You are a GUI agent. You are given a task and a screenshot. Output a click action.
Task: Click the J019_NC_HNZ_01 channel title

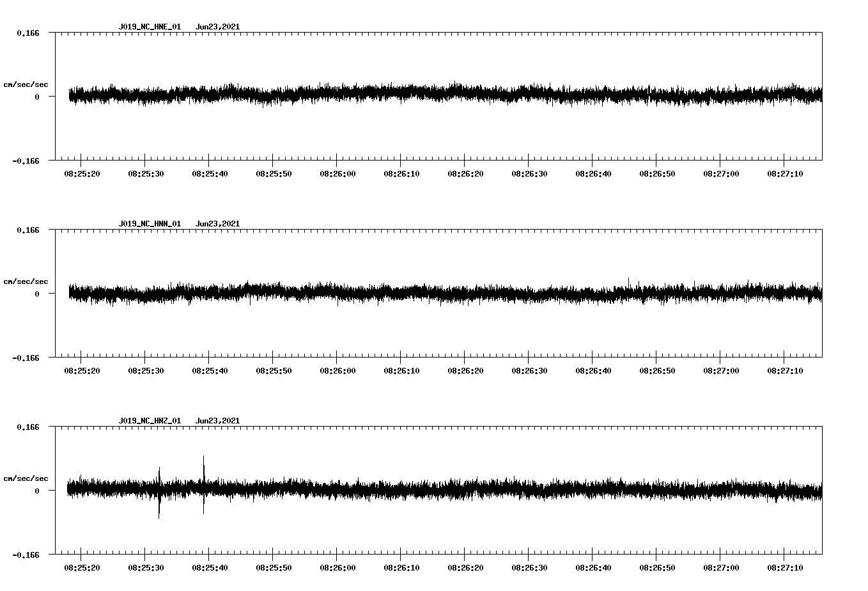pyautogui.click(x=150, y=421)
